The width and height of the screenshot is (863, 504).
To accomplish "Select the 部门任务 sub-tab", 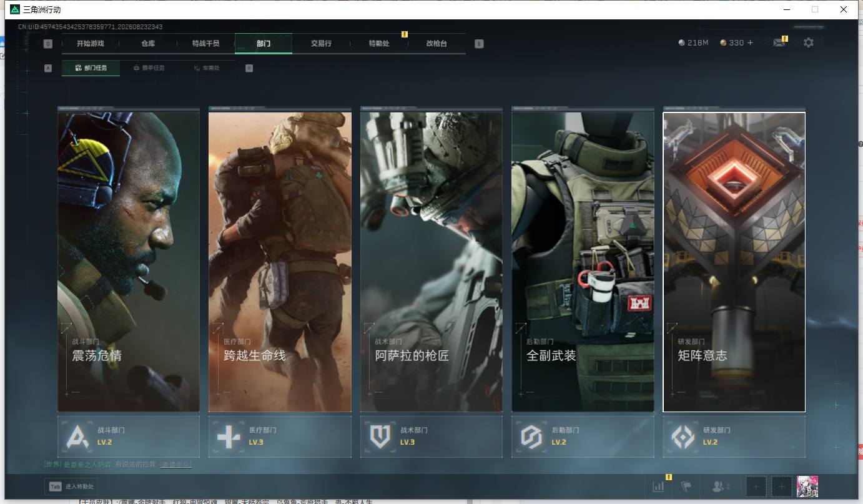I will pos(91,67).
